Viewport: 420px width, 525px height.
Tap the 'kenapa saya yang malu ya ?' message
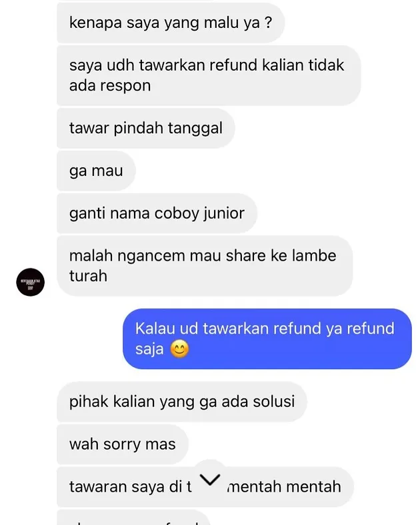[171, 23]
